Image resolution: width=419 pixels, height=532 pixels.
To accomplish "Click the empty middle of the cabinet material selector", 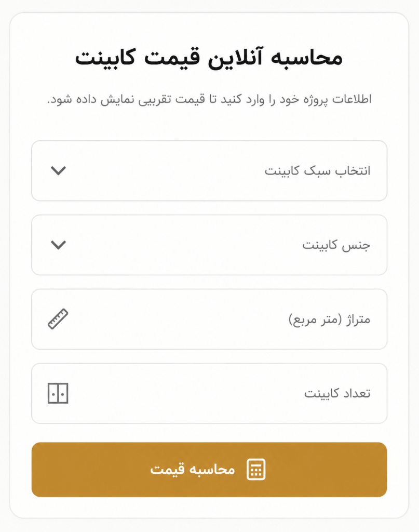I will click(x=183, y=245).
